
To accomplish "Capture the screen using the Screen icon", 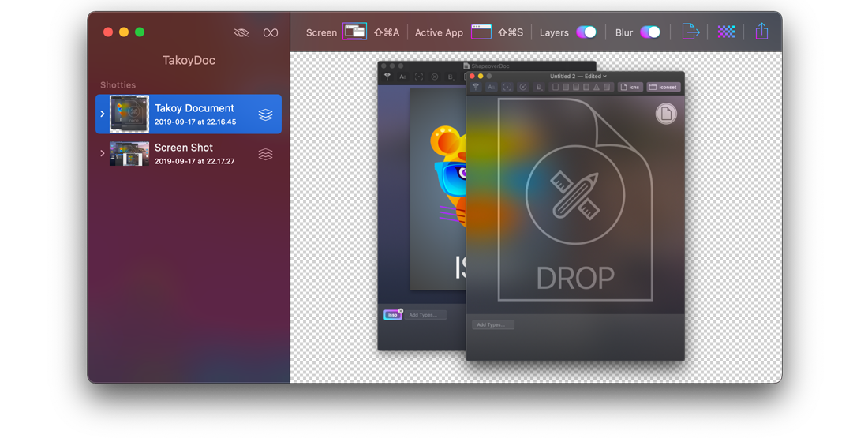I will coord(354,32).
